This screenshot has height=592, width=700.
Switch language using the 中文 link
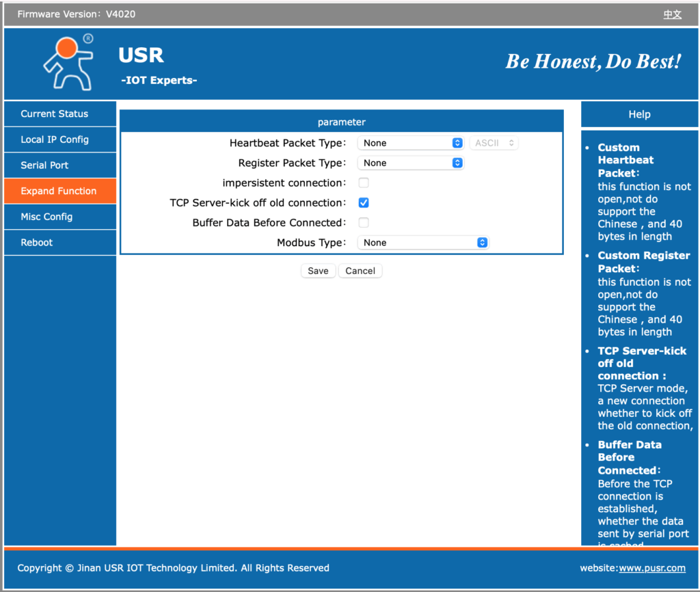click(672, 14)
